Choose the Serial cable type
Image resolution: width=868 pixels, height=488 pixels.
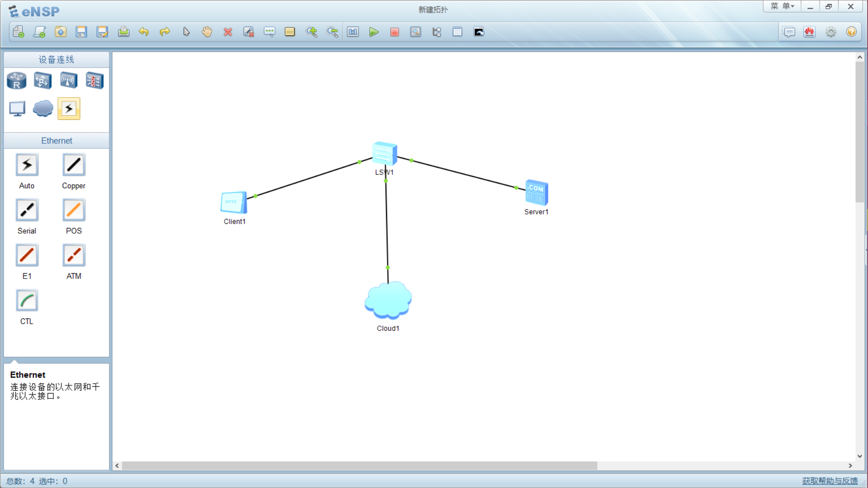click(x=27, y=210)
